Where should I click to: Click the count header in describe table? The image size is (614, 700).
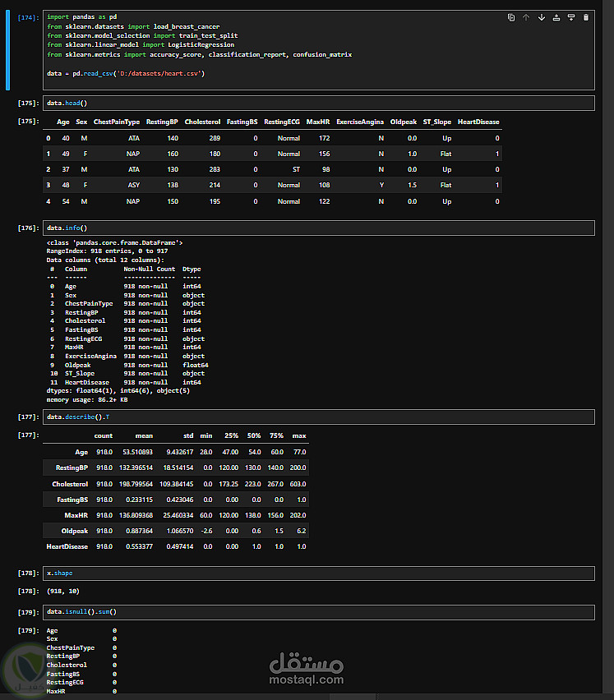(x=103, y=435)
